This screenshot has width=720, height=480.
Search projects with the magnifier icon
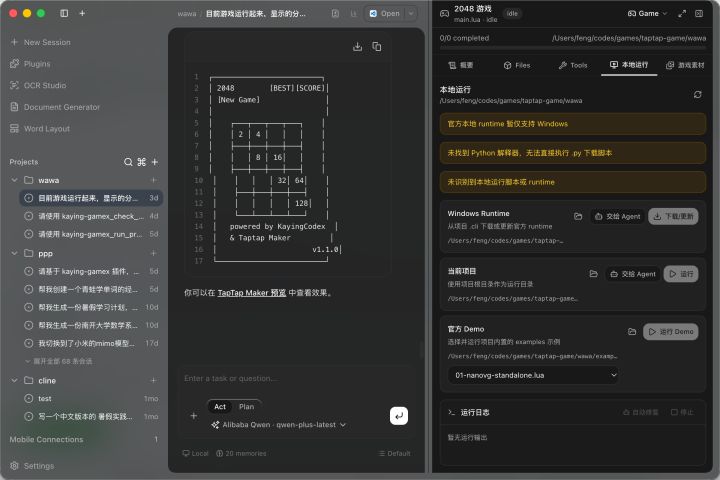pyautogui.click(x=128, y=162)
